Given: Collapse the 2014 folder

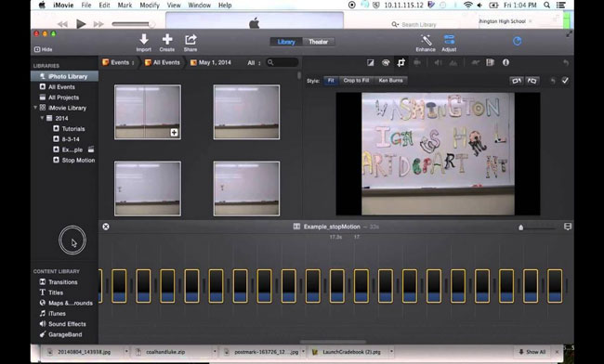Looking at the screenshot, I should pyautogui.click(x=42, y=118).
